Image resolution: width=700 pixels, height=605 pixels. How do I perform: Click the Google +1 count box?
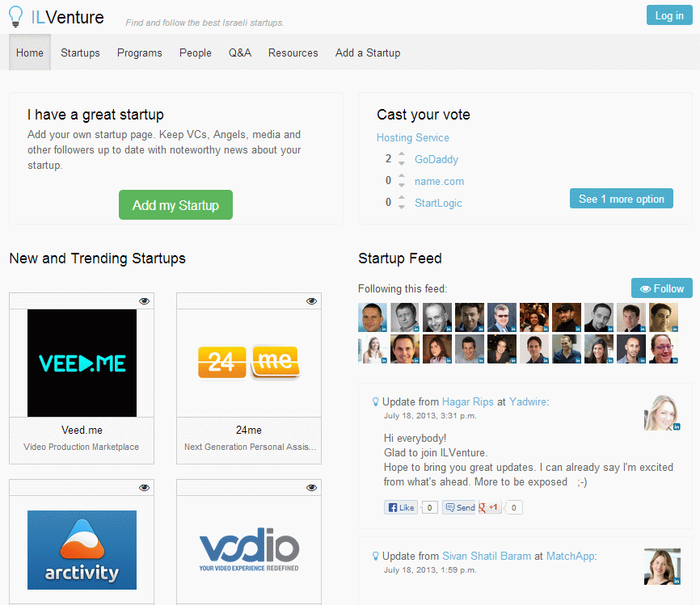tap(514, 507)
